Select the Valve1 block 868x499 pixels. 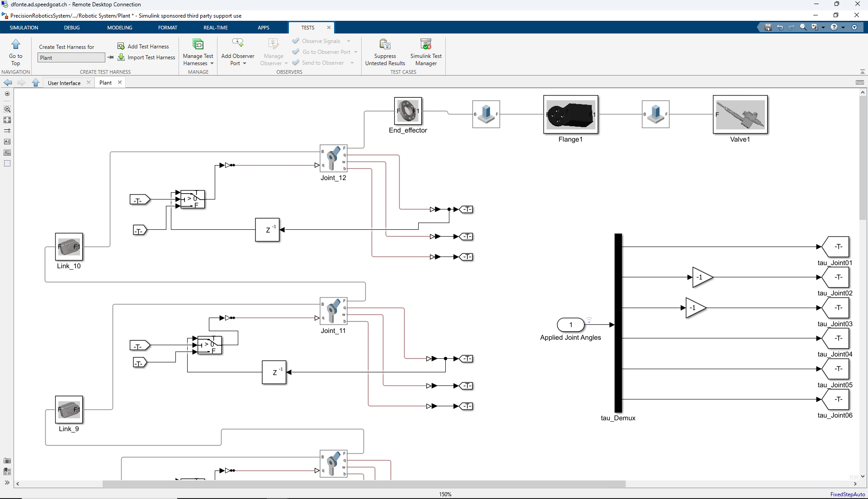pyautogui.click(x=740, y=114)
